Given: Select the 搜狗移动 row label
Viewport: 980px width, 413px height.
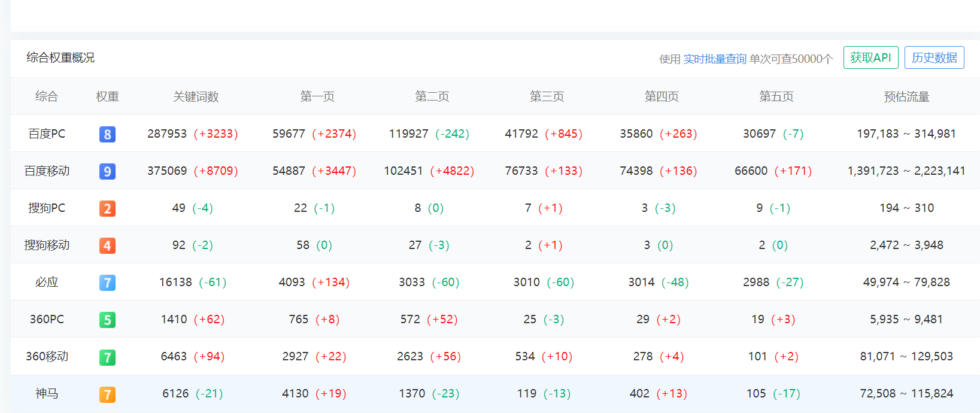Looking at the screenshot, I should coord(47,245).
